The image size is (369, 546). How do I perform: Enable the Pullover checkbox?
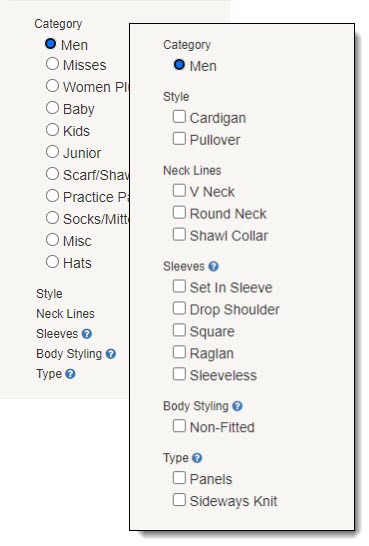pos(179,139)
